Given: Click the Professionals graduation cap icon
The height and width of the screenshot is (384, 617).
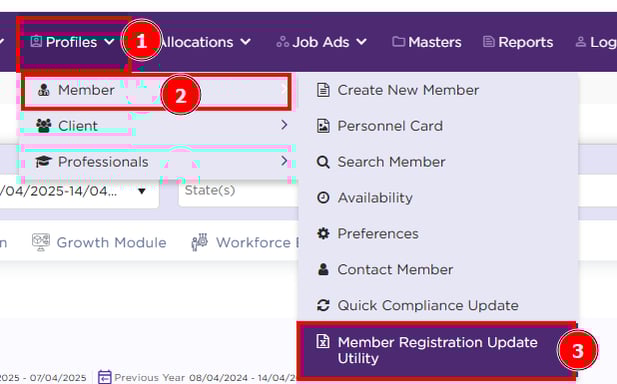Looking at the screenshot, I should (43, 161).
